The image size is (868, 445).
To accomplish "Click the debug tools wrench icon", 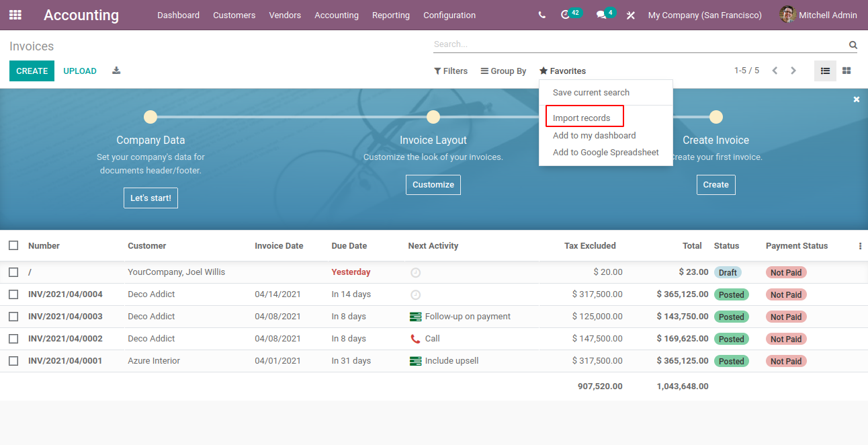I will [630, 15].
